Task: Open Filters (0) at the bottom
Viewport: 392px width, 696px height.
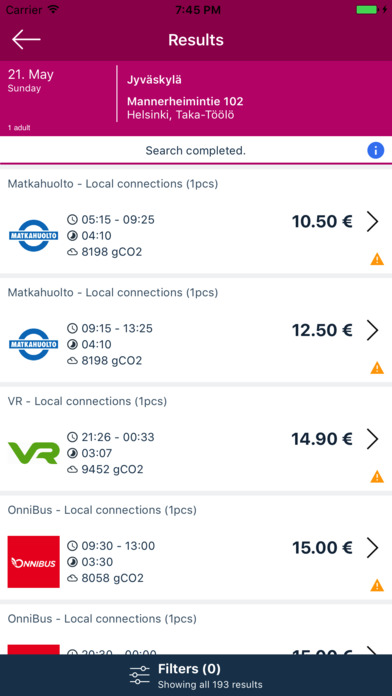Action: click(x=196, y=675)
